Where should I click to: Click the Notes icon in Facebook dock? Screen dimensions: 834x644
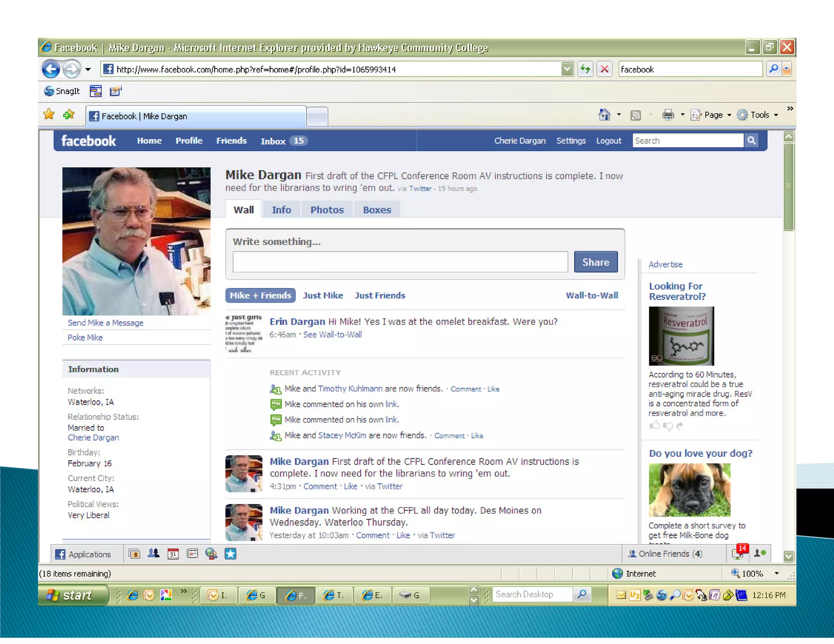(192, 554)
